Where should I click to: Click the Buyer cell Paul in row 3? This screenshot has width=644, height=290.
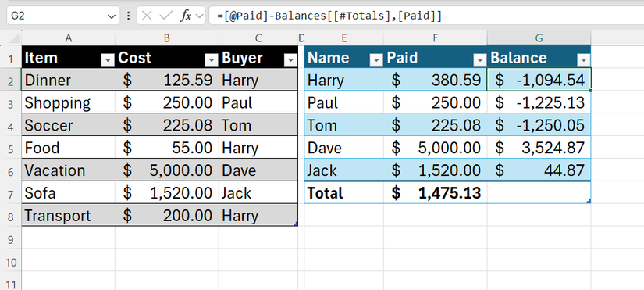click(x=258, y=103)
